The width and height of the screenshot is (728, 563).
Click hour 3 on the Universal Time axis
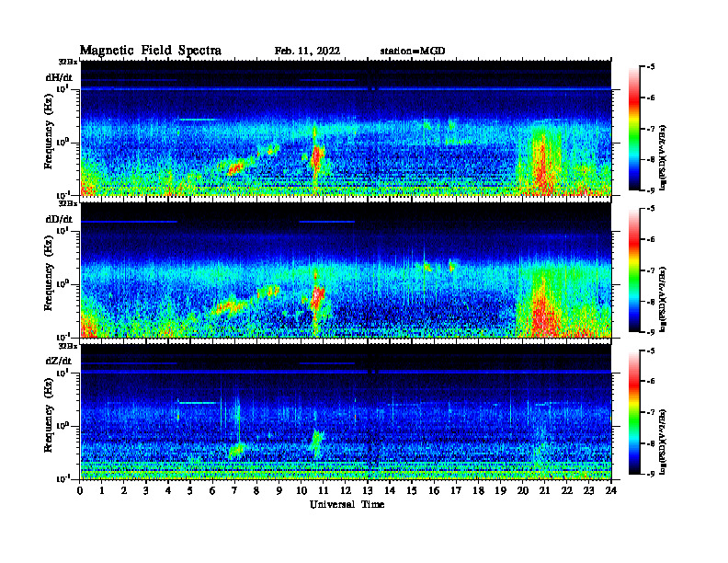[146, 490]
